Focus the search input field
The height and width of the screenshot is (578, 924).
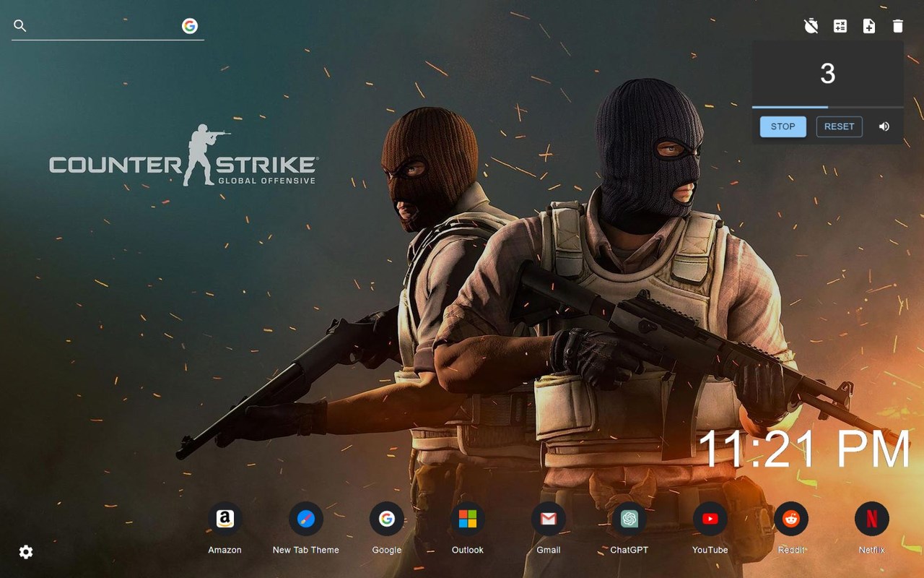105,26
